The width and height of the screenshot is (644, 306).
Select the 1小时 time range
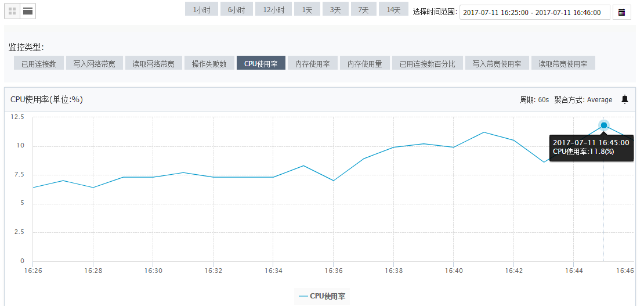201,10
